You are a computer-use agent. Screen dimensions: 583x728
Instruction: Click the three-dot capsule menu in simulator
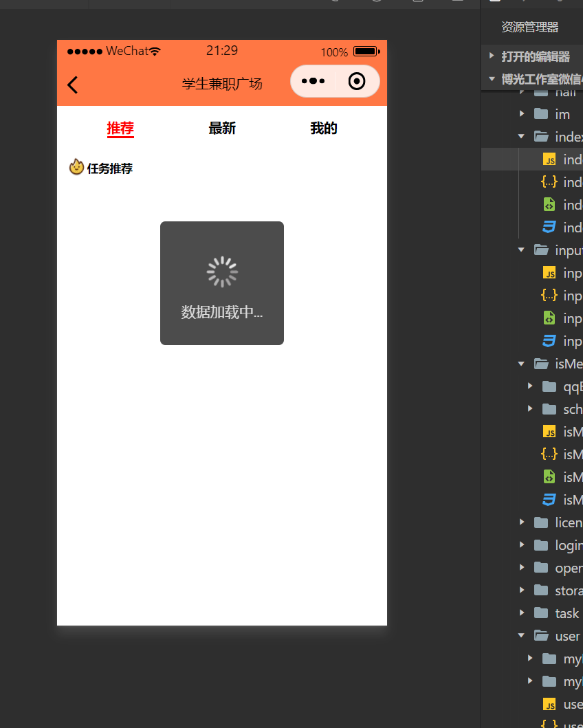[x=313, y=80]
